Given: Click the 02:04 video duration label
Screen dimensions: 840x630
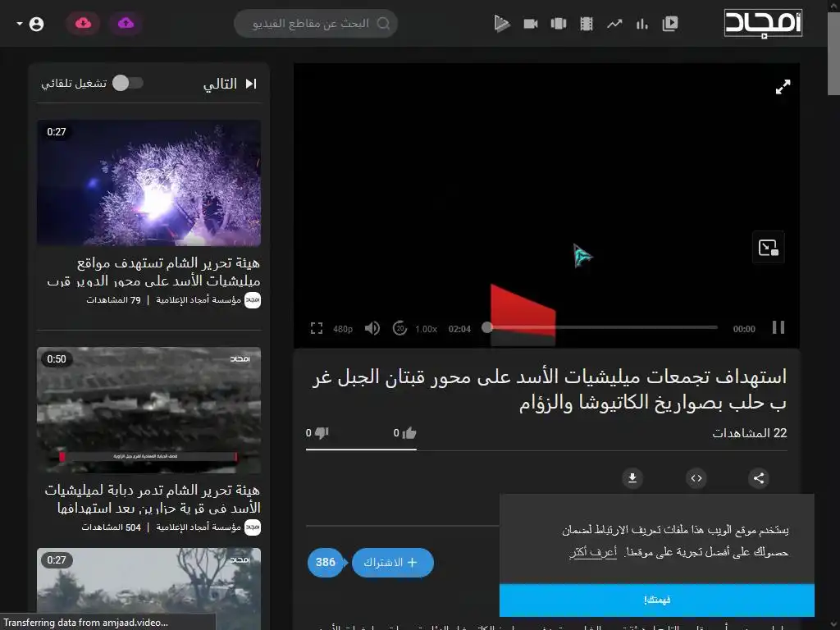Looking at the screenshot, I should (x=459, y=329).
